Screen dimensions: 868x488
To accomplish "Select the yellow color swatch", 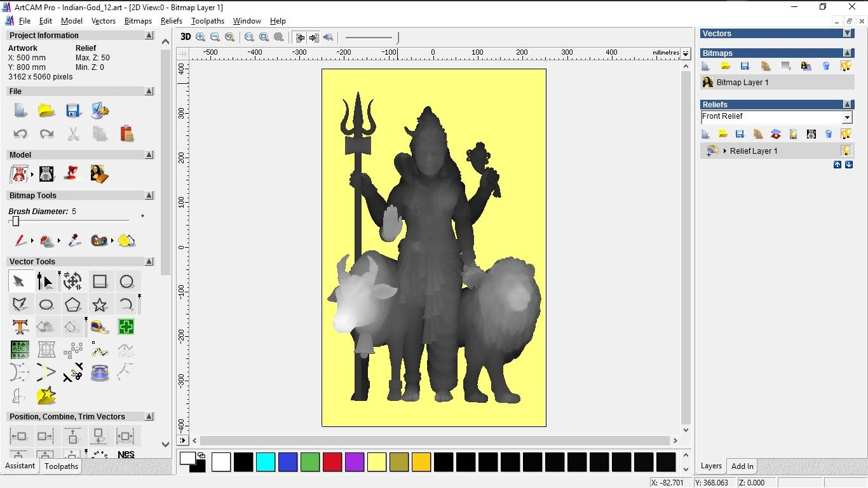I will pyautogui.click(x=377, y=462).
